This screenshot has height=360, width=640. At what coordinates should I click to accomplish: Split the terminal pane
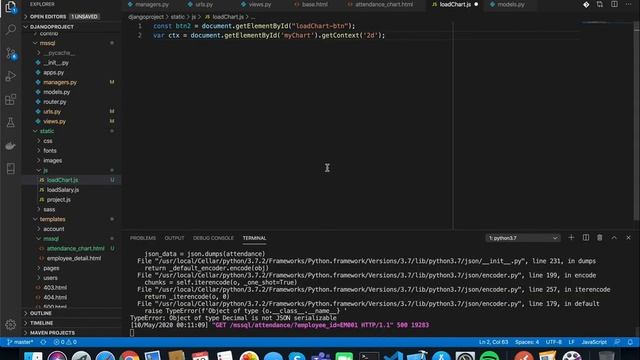(x=586, y=238)
